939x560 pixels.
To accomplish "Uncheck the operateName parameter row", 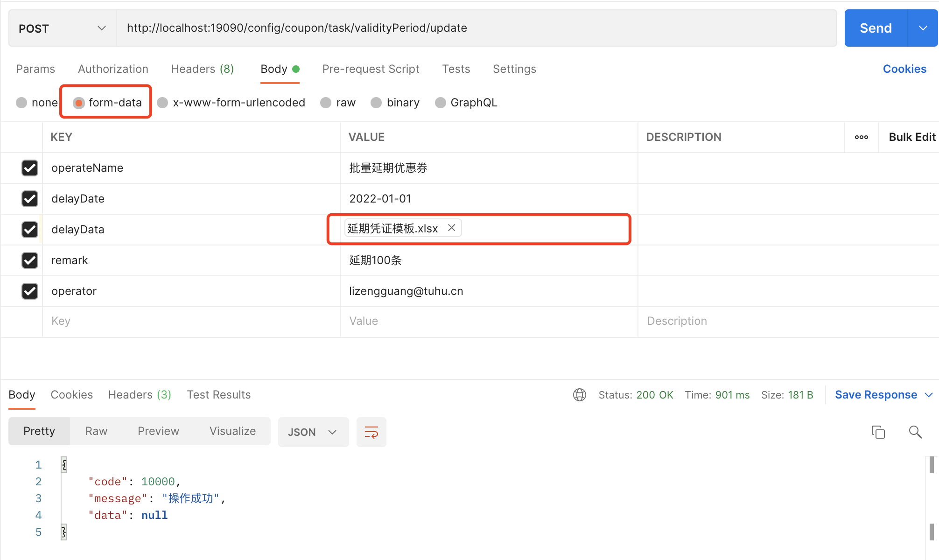I will (30, 168).
